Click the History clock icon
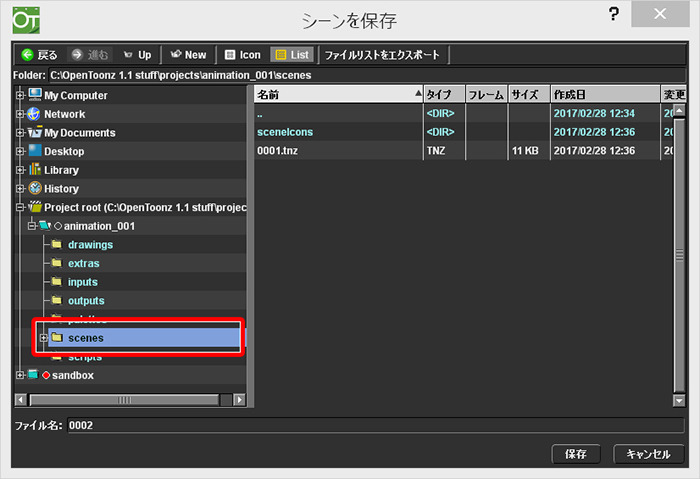700x479 pixels. click(35, 188)
